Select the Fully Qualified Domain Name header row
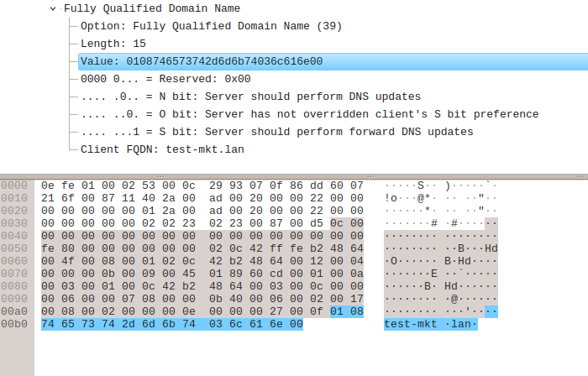Screen dimensions: 588x376 (x=152, y=8)
